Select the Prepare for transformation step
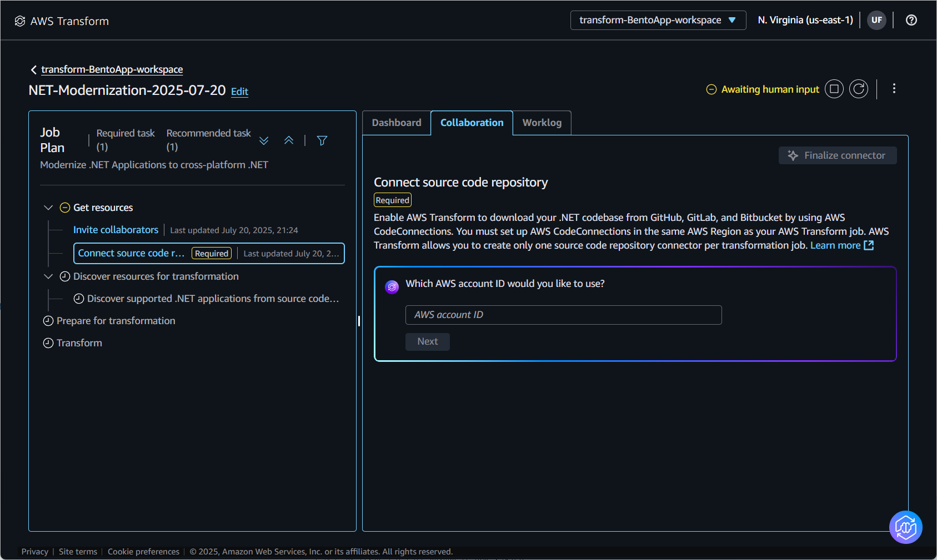This screenshot has width=937, height=560. [x=116, y=321]
